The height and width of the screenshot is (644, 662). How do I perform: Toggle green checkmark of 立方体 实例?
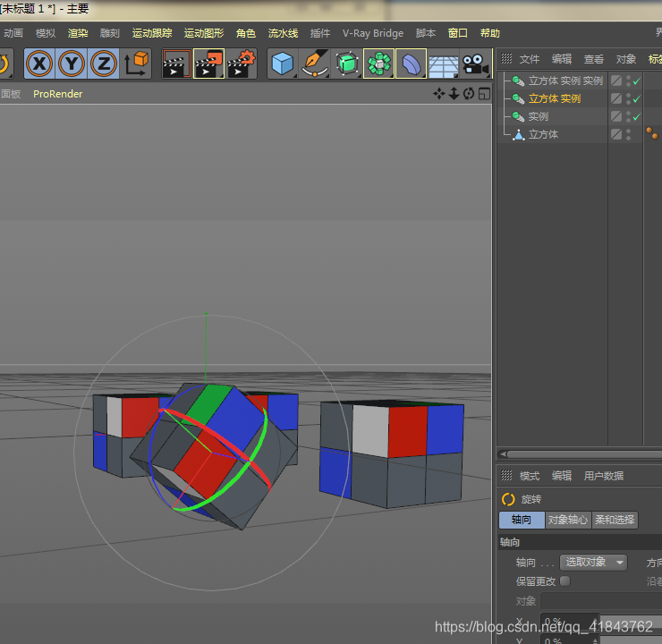click(637, 98)
